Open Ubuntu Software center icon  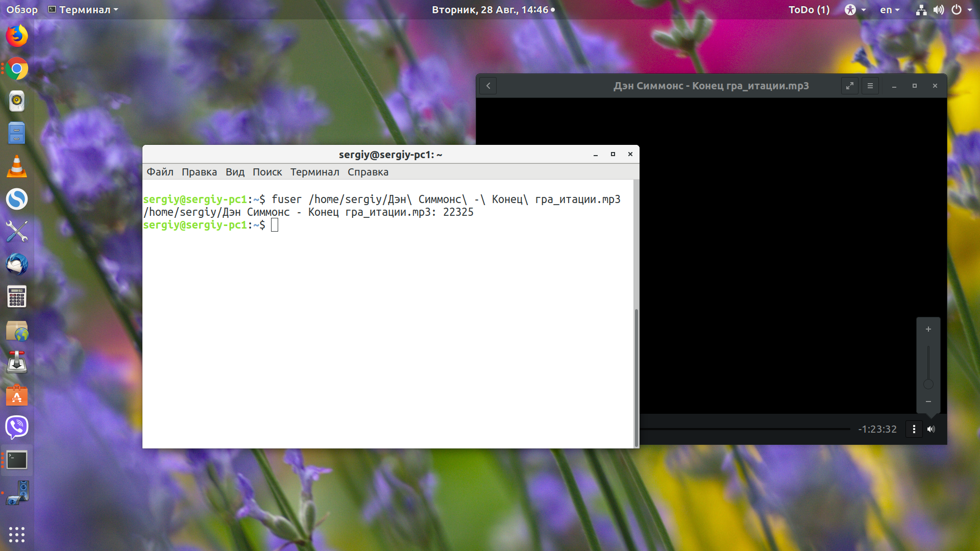click(x=17, y=395)
